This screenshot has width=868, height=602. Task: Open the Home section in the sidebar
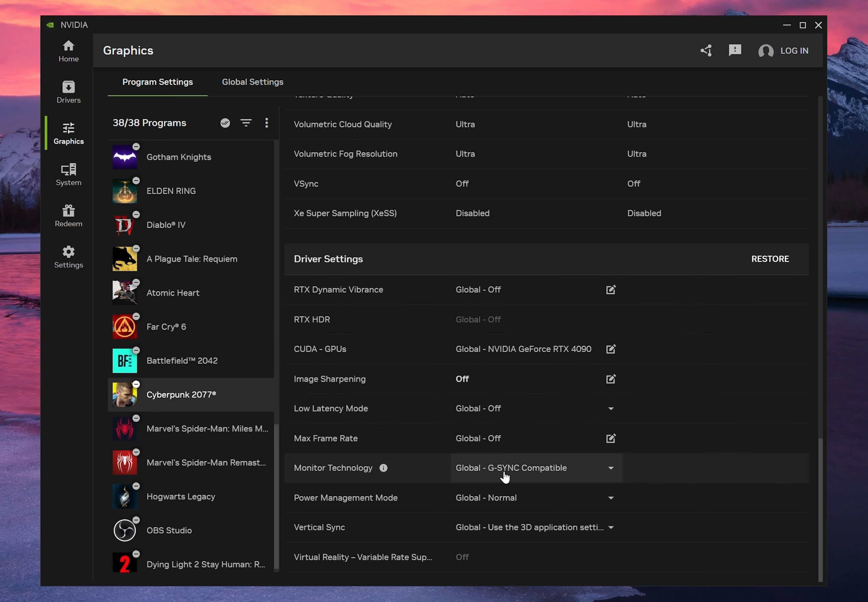(68, 51)
